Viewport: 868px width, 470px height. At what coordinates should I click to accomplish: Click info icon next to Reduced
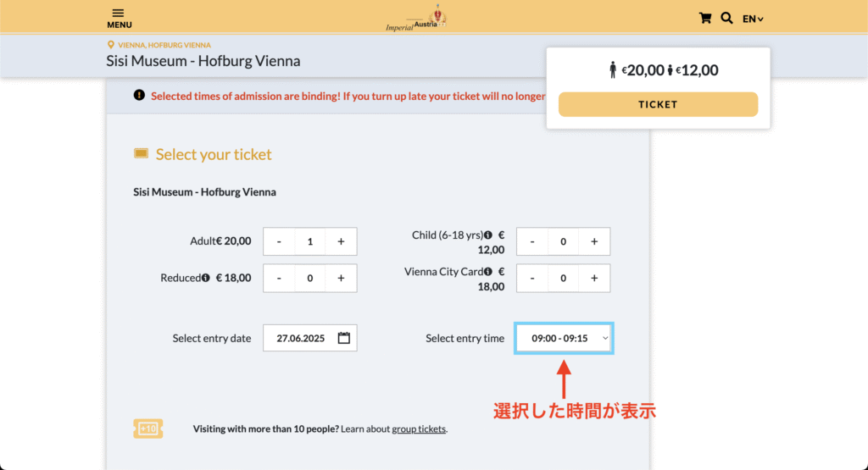(x=206, y=278)
